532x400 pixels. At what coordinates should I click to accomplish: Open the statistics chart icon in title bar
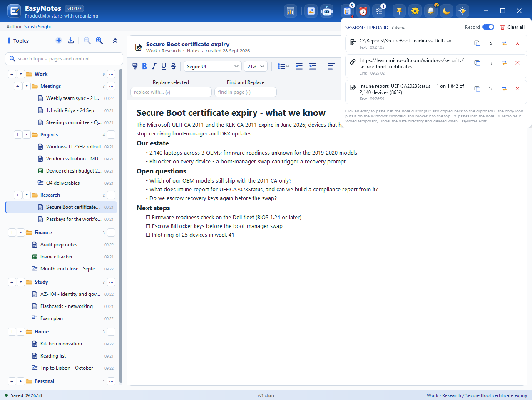(291, 11)
